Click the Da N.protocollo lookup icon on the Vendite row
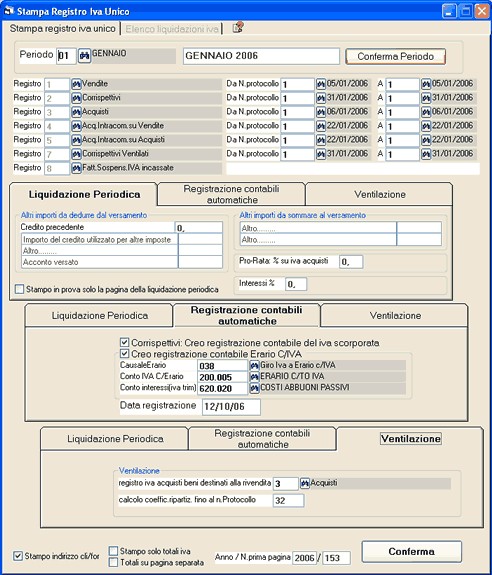 click(x=321, y=84)
